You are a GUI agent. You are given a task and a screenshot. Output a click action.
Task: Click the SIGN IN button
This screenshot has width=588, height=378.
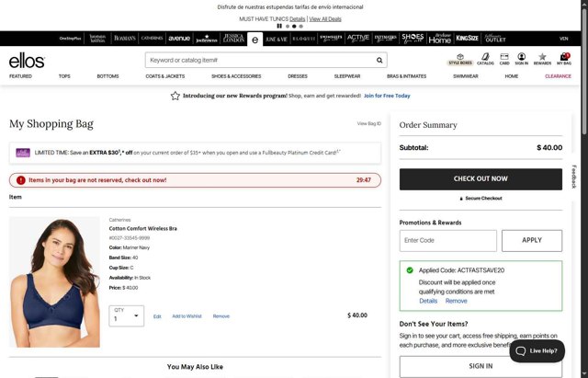tap(481, 366)
